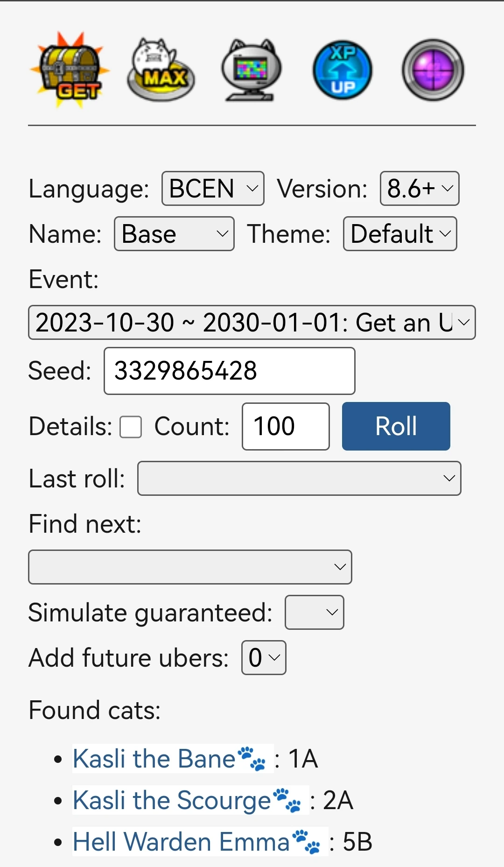504x867 pixels.
Task: Open the MAX cat icon page
Action: pos(161,70)
